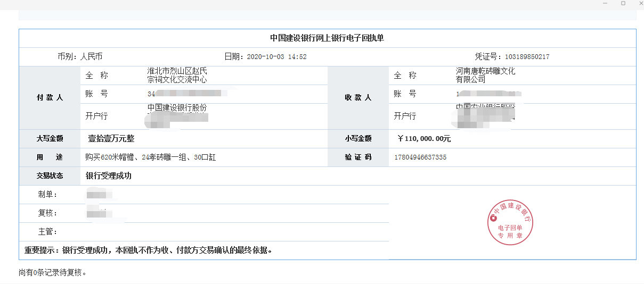Click the 付款人 header cell
This screenshot has height=284, width=644.
tap(50, 98)
